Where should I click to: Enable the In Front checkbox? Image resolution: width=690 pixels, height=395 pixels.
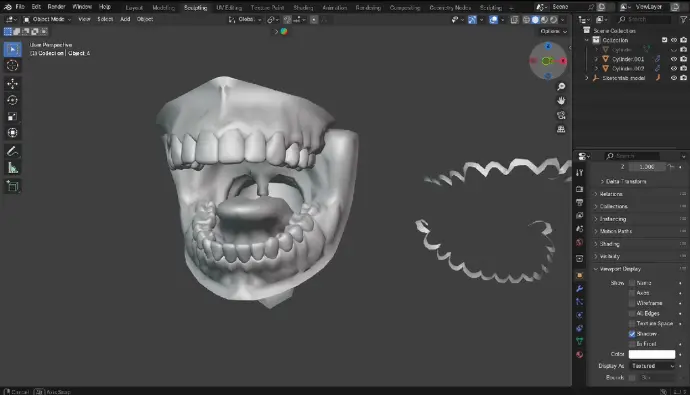tap(632, 344)
